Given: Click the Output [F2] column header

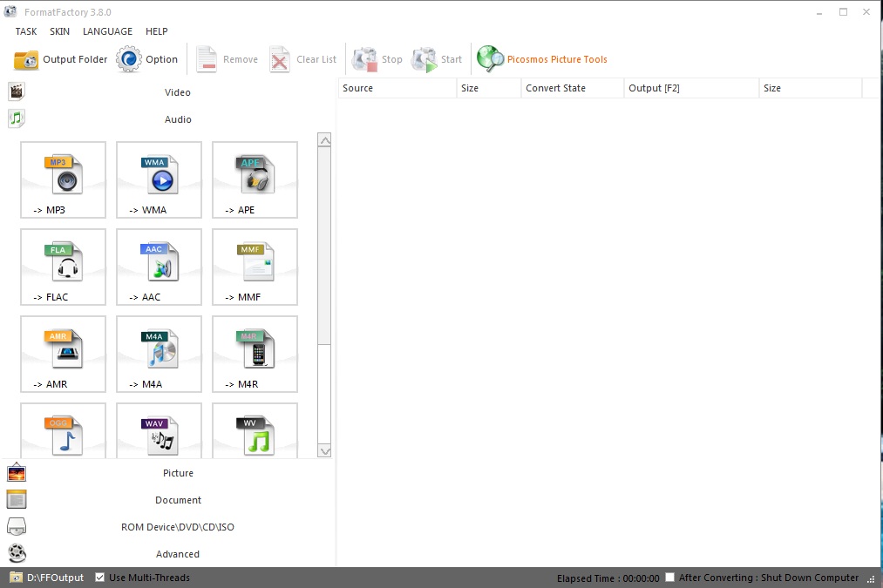Looking at the screenshot, I should (691, 88).
